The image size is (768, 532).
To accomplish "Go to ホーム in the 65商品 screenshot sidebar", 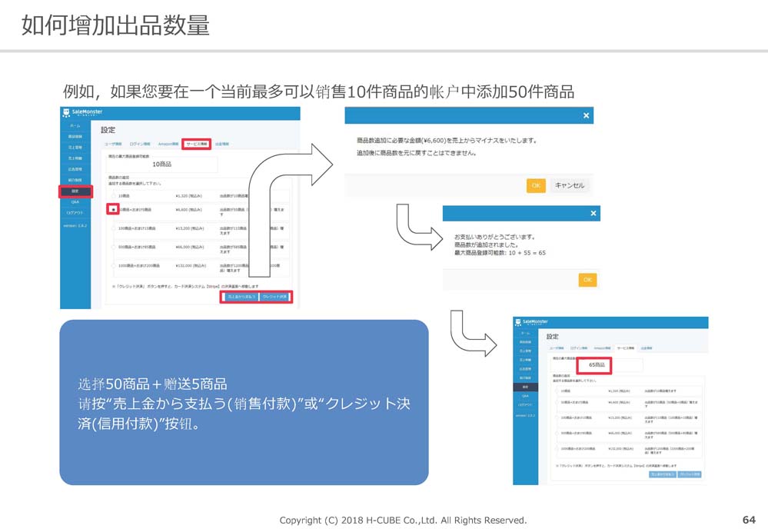I will pos(525,333).
